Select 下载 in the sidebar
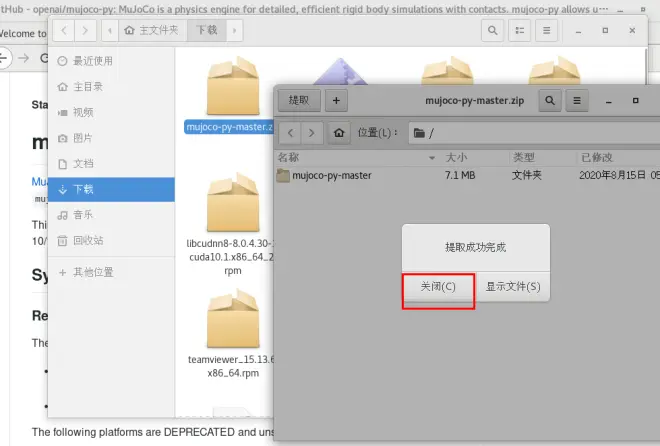660x446 pixels. [112, 189]
